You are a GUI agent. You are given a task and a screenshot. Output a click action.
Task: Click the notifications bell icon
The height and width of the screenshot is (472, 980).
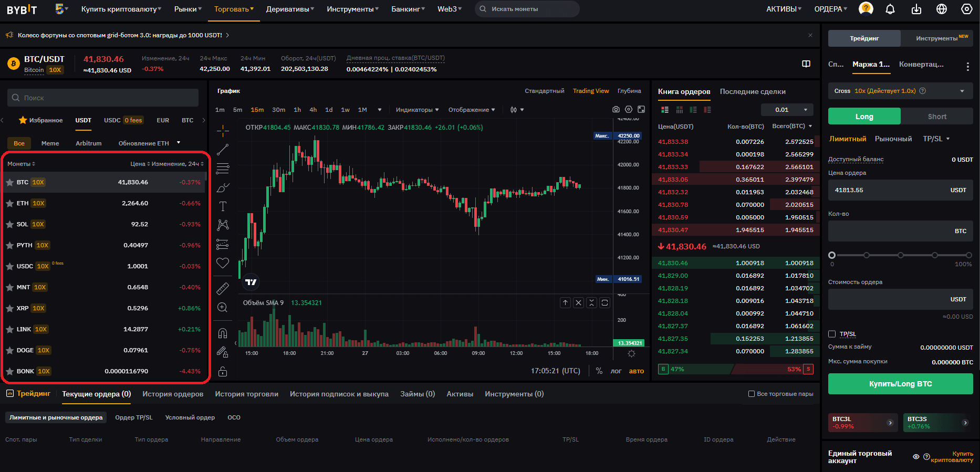click(x=890, y=9)
